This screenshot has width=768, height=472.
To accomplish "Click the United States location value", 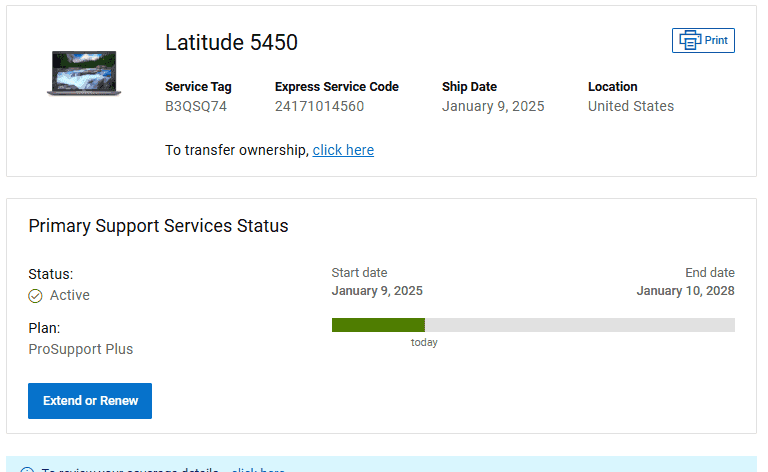I will click(631, 106).
